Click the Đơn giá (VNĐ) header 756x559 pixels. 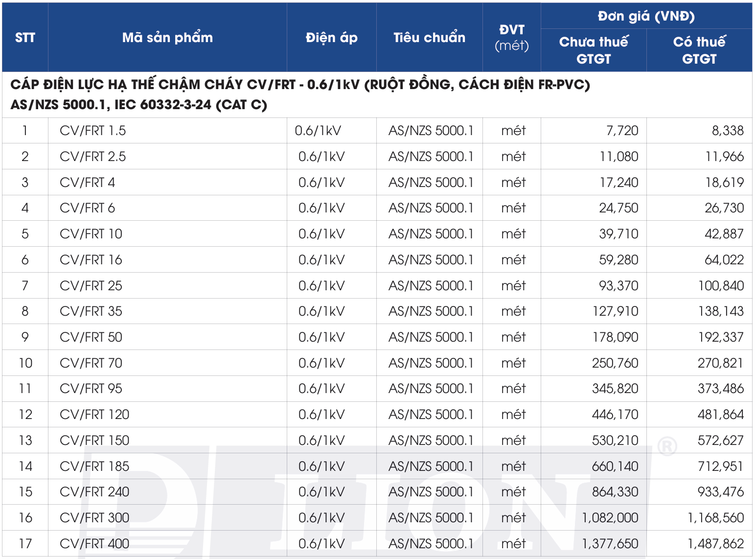click(x=646, y=17)
